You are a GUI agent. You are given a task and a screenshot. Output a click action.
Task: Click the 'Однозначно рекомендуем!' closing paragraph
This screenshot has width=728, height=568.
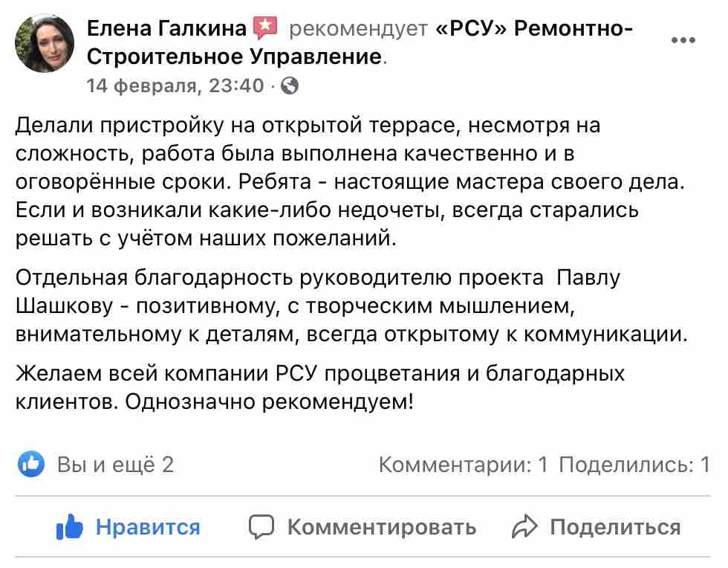(x=320, y=387)
